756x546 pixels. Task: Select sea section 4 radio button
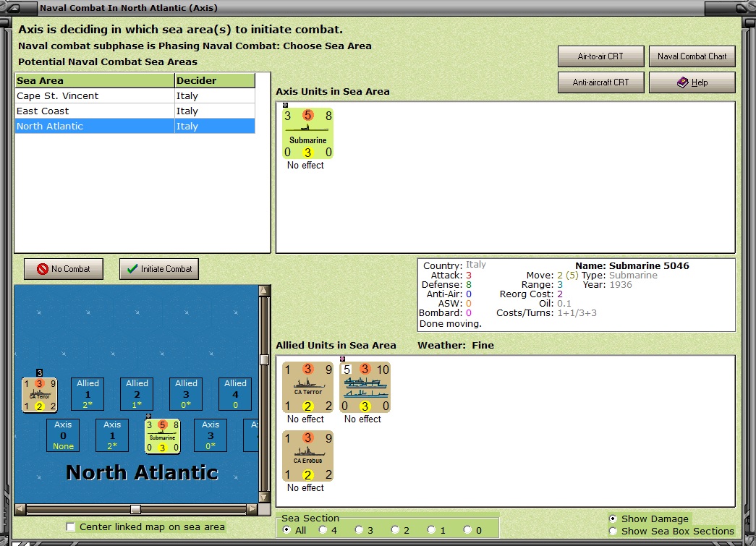tap(323, 530)
